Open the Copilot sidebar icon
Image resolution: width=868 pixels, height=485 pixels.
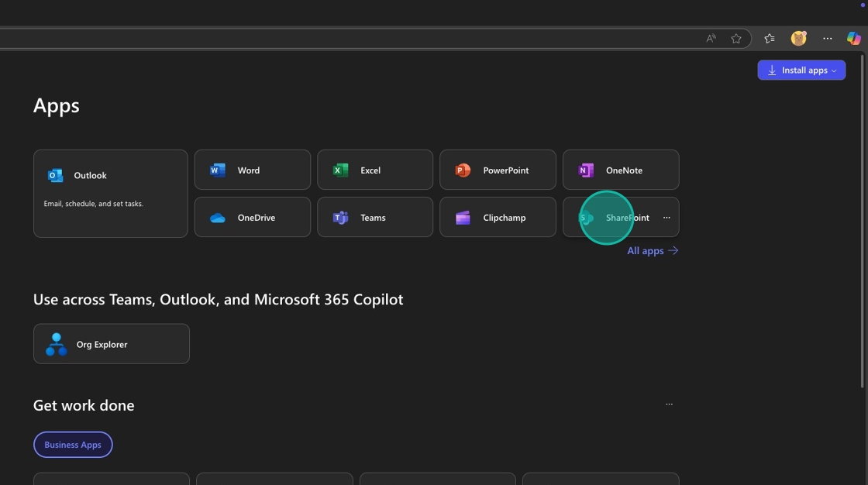(853, 39)
